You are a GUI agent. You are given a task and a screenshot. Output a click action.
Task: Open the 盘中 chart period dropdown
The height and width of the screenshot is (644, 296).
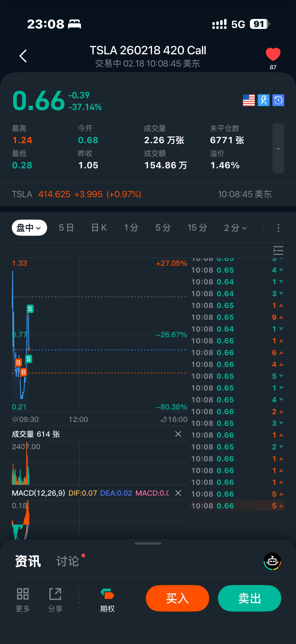click(x=29, y=228)
